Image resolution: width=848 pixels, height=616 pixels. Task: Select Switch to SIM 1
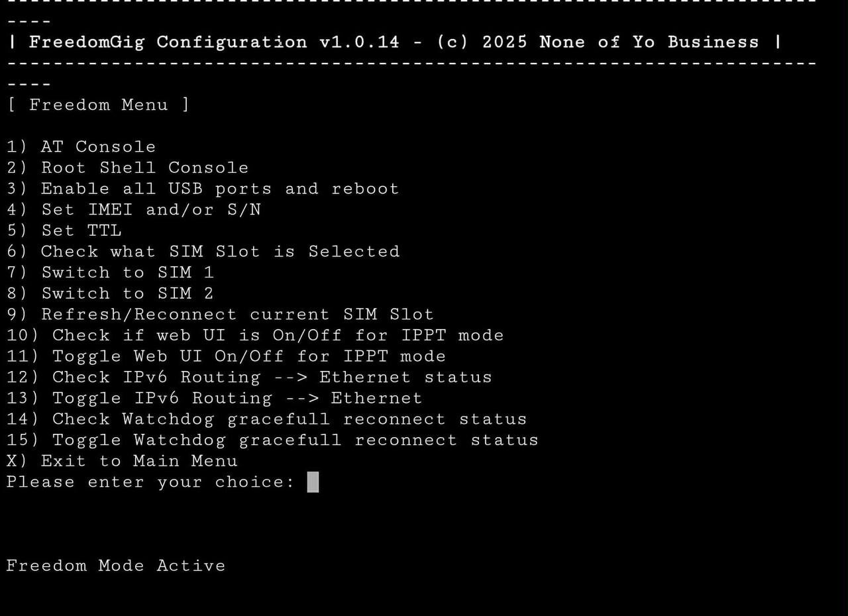click(111, 273)
